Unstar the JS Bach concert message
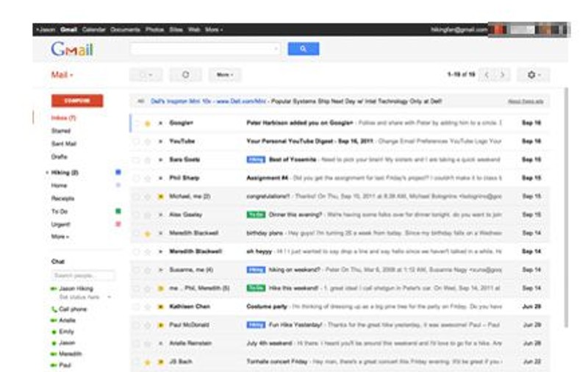 [148, 362]
